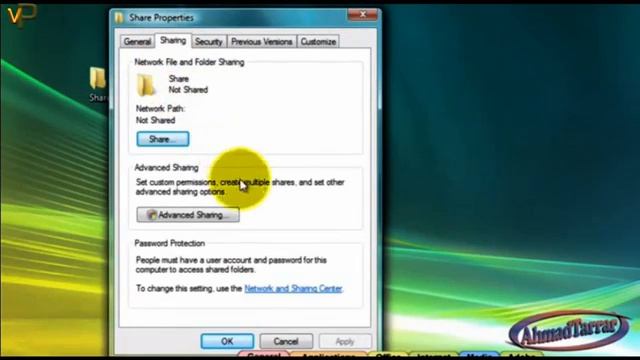Follow the Network and Sharing Center link
Viewport: 640px width, 360px height.
coord(293,289)
